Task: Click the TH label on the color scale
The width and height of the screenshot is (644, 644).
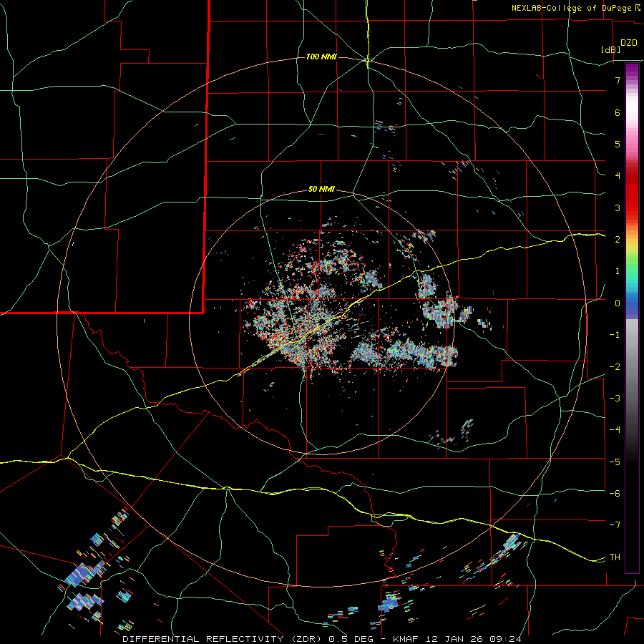Action: point(615,557)
